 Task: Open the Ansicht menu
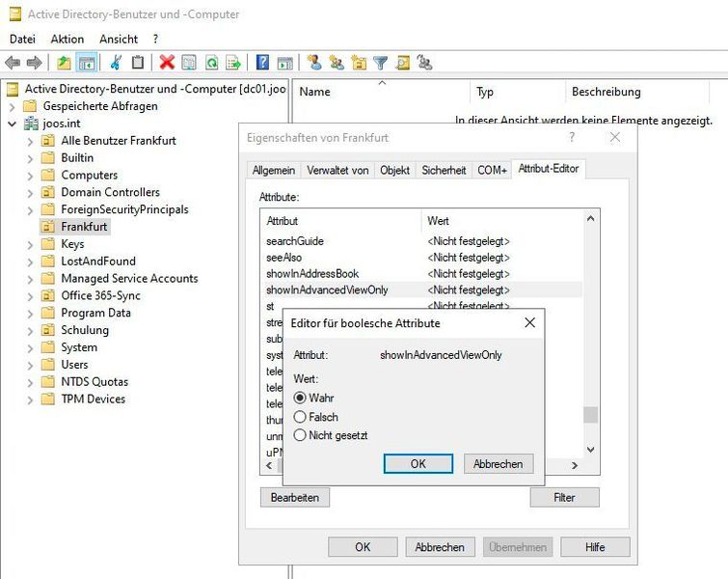119,39
